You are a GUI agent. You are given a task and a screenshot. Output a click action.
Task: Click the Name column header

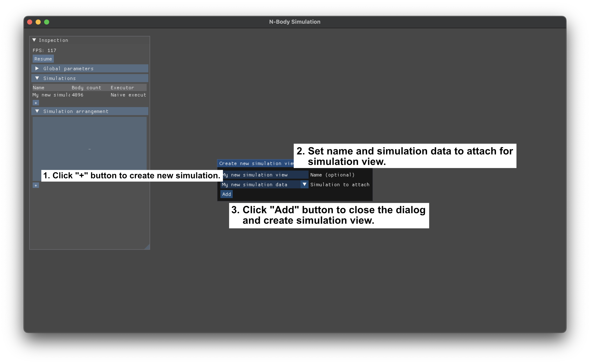(39, 88)
